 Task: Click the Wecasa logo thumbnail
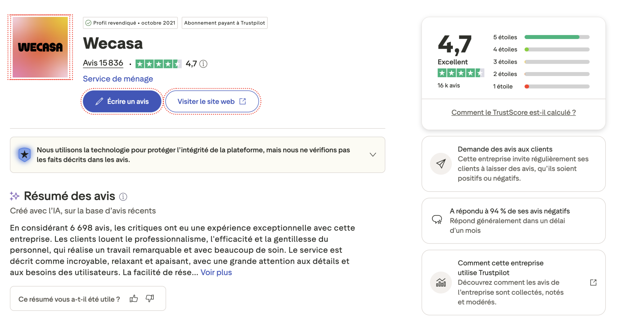40,47
